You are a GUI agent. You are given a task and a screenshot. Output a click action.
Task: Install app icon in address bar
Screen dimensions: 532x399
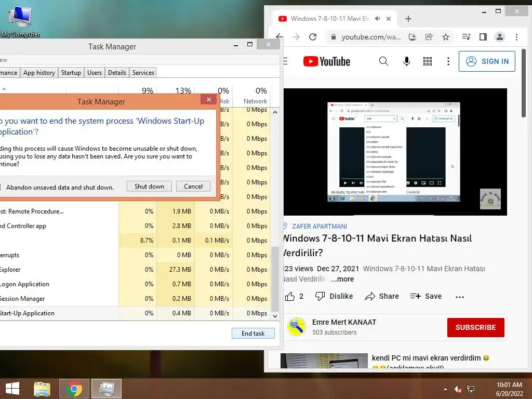click(412, 37)
